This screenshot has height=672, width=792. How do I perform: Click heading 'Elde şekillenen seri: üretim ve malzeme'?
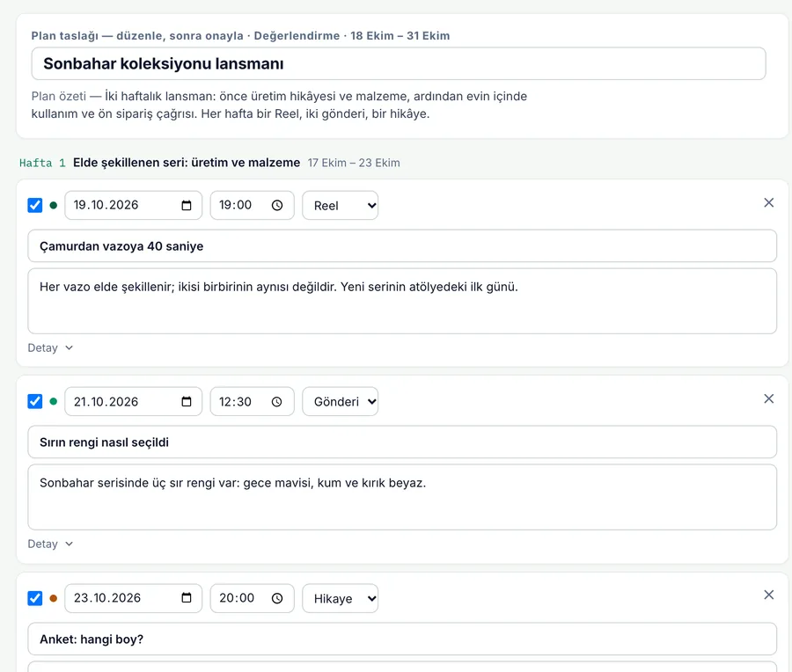(187, 163)
